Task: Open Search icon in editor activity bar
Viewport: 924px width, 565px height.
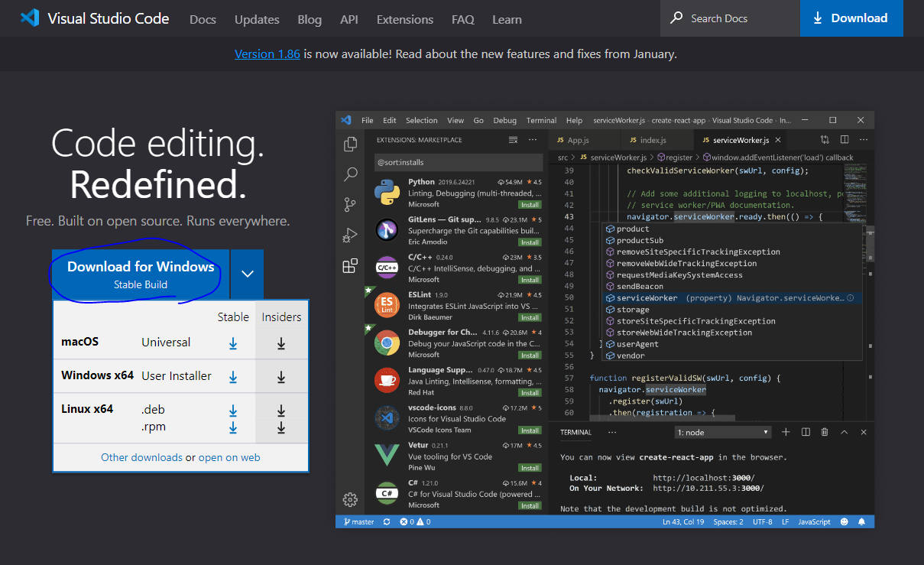Action: 351,174
